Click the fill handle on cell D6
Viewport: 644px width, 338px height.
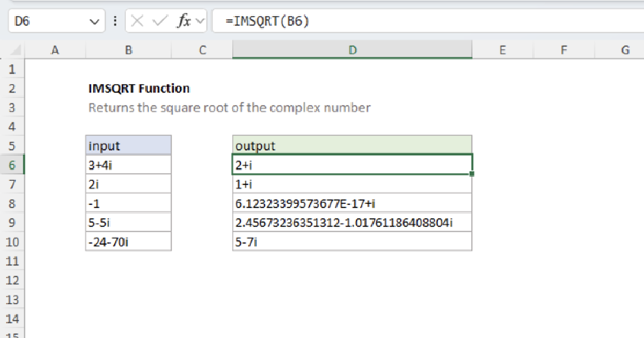click(x=472, y=173)
